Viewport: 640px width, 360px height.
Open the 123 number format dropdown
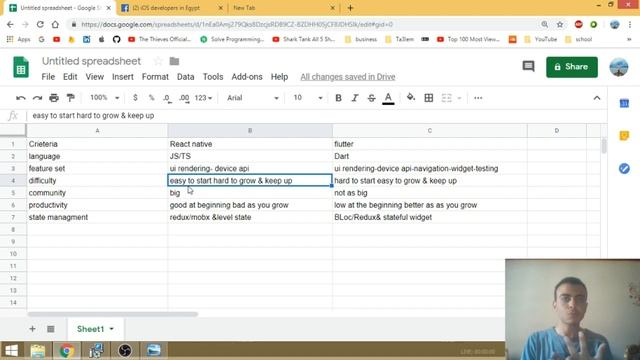point(203,98)
